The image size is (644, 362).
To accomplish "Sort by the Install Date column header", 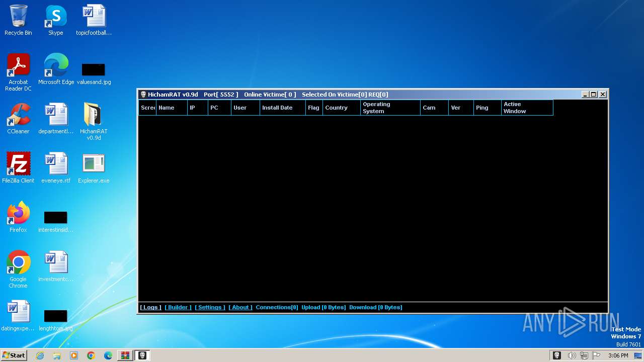I will 282,108.
